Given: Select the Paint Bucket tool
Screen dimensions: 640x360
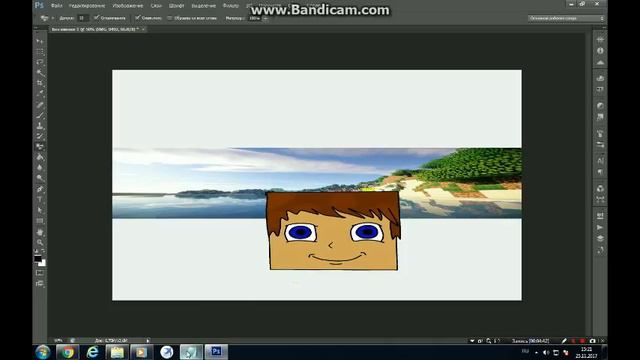Looking at the screenshot, I should [40, 157].
